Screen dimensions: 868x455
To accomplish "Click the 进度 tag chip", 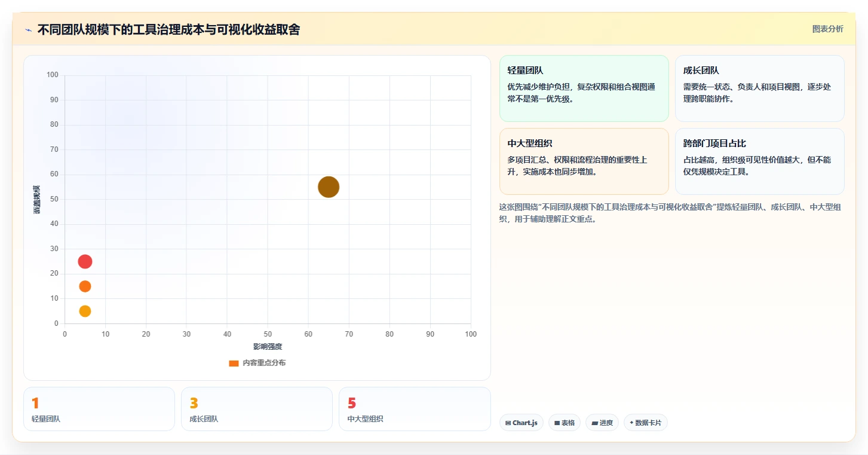I will [x=602, y=423].
